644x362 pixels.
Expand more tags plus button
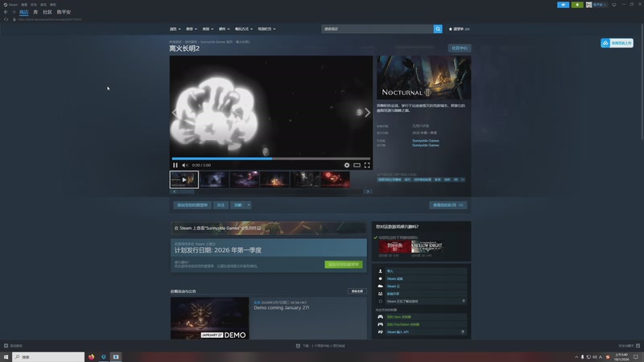click(462, 179)
